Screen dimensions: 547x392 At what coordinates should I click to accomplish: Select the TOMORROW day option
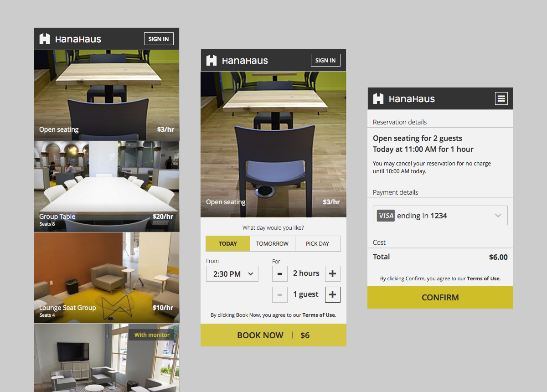272,244
